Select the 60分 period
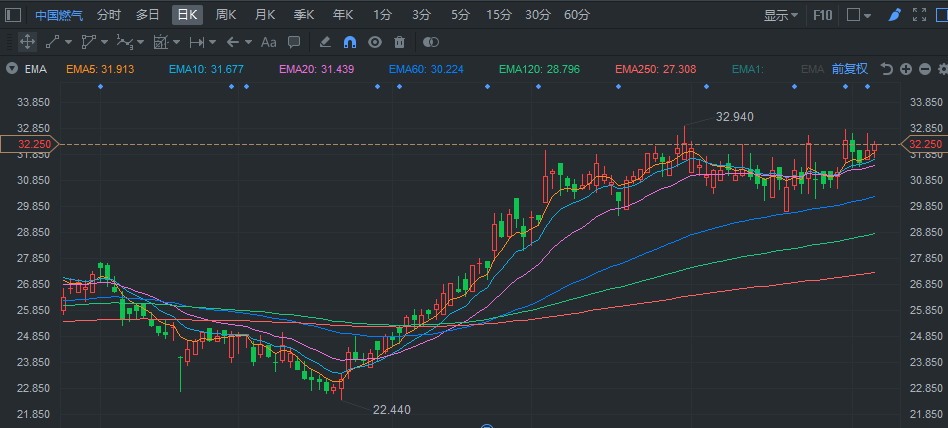This screenshot has width=948, height=428. pyautogui.click(x=577, y=15)
